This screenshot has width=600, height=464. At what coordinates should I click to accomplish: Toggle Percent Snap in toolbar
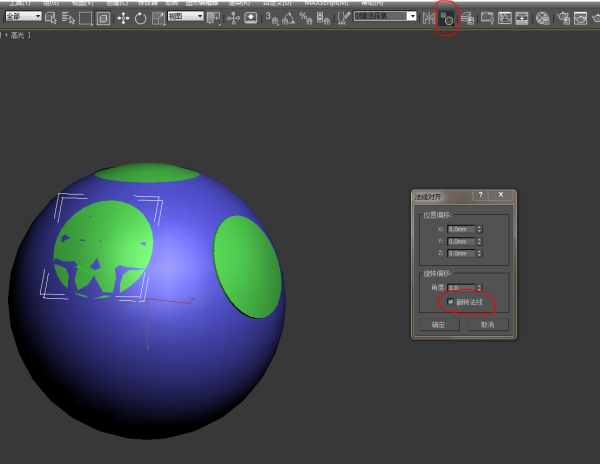tap(306, 18)
